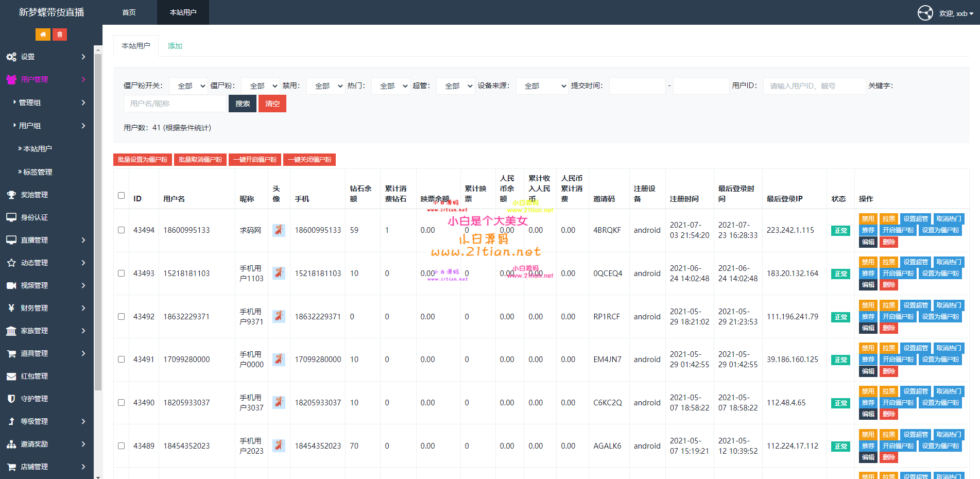Expand the 直播管理 sidebar menu

pyautogui.click(x=46, y=240)
